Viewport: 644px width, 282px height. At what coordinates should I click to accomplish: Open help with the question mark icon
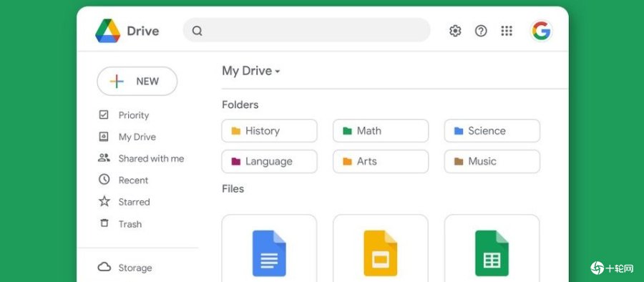click(x=481, y=31)
